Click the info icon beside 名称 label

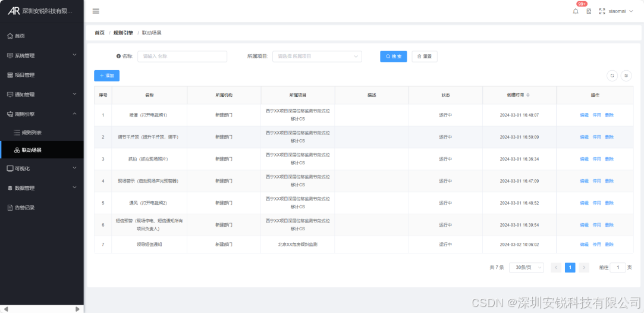(x=118, y=57)
